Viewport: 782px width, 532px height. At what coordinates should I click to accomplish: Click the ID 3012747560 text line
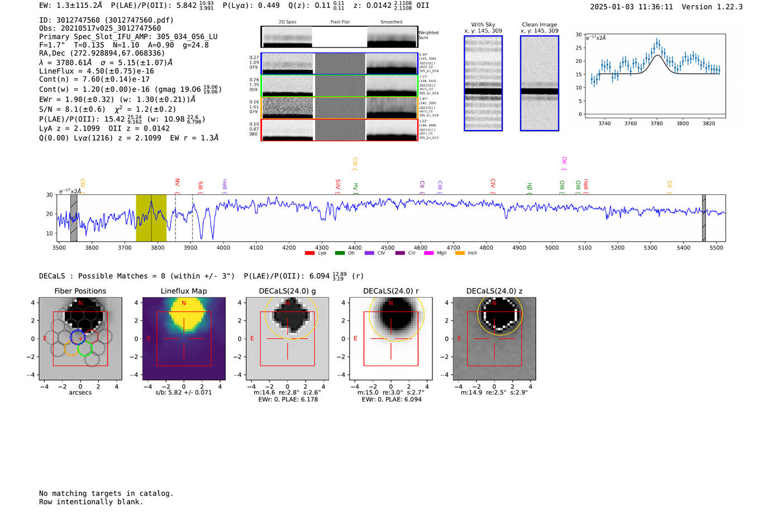click(x=106, y=20)
